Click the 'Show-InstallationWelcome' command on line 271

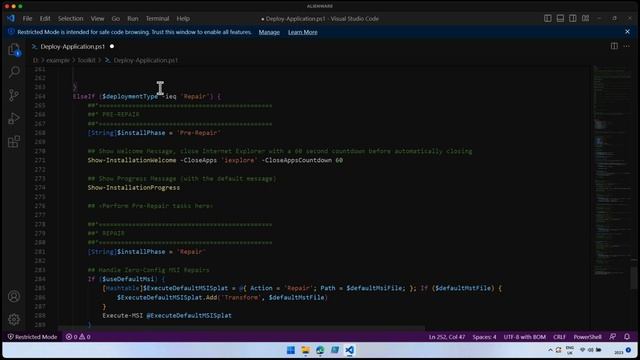[x=132, y=160]
